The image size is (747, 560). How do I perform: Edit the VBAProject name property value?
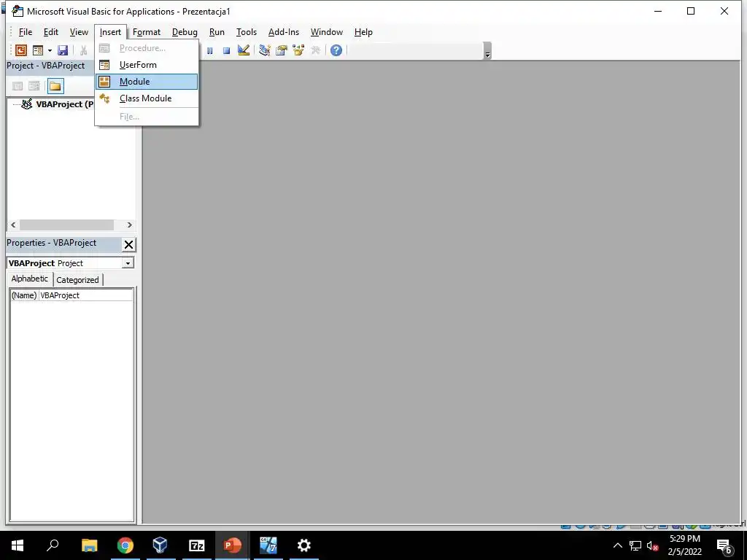85,295
